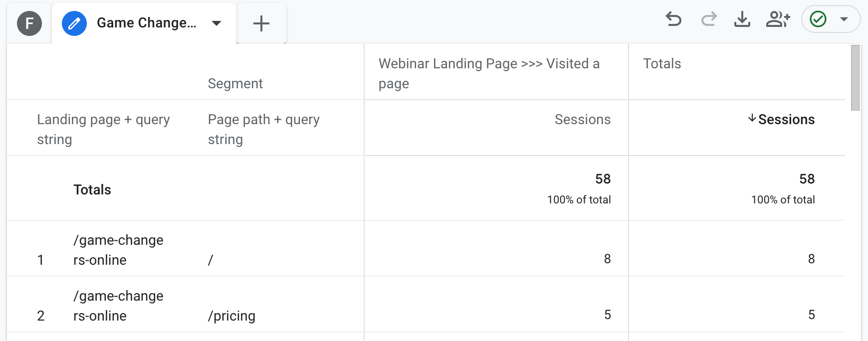Click the Totals row label

tap(92, 189)
